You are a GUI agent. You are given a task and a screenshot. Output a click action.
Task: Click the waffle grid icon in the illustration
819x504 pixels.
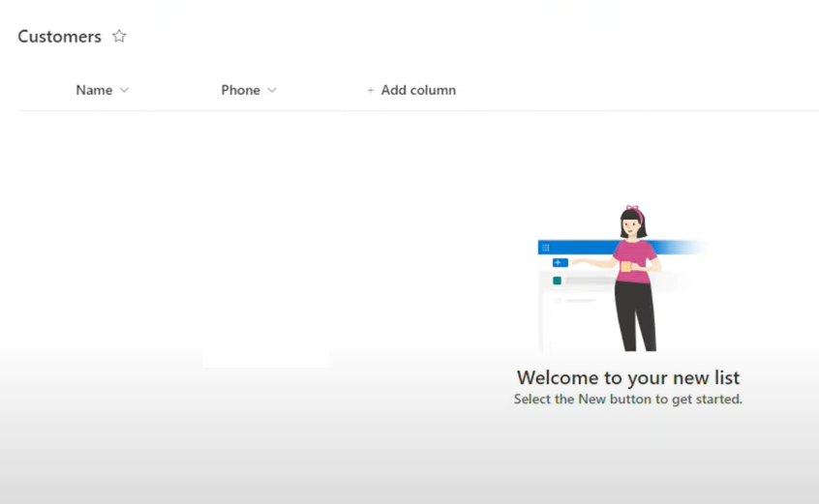(546, 248)
